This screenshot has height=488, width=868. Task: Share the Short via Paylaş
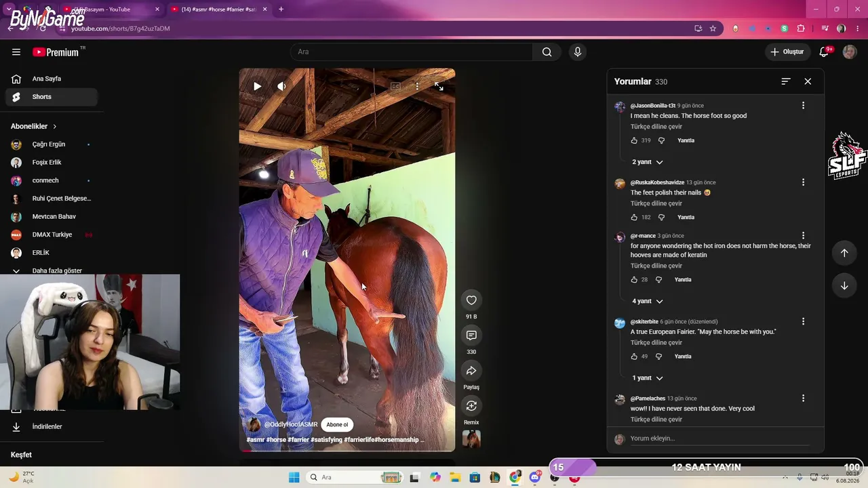tap(471, 371)
